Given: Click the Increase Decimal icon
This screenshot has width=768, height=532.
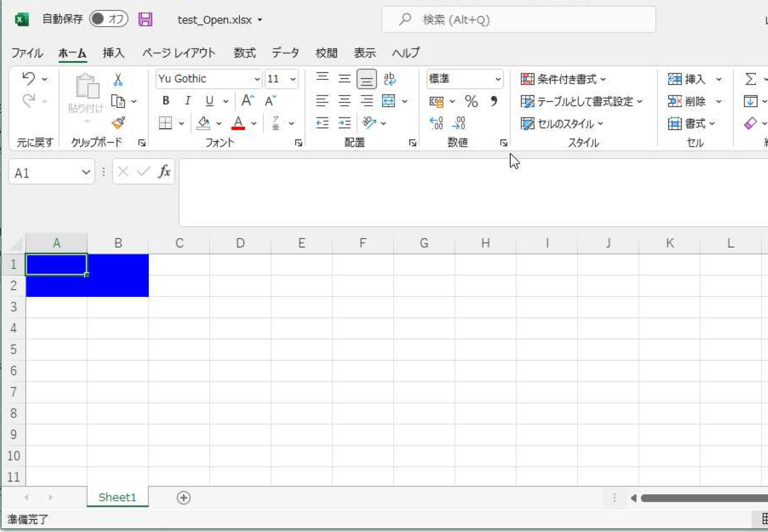Looking at the screenshot, I should [x=437, y=123].
